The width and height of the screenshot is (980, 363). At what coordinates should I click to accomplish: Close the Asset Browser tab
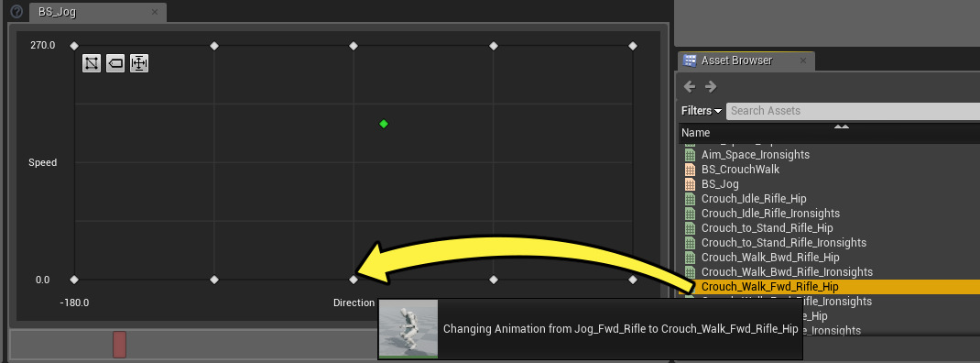803,60
